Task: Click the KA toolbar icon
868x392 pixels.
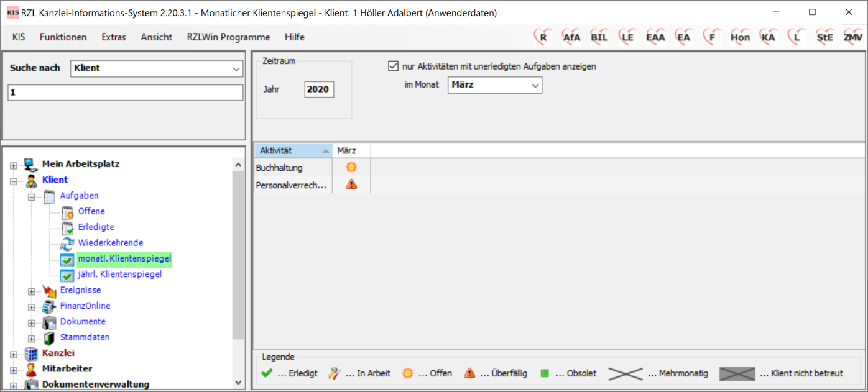Action: [767, 37]
